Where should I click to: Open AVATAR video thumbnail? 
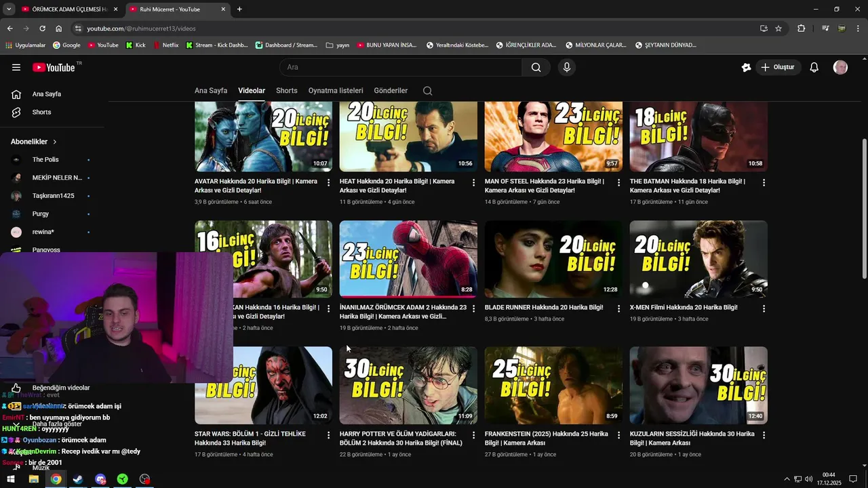pyautogui.click(x=263, y=136)
